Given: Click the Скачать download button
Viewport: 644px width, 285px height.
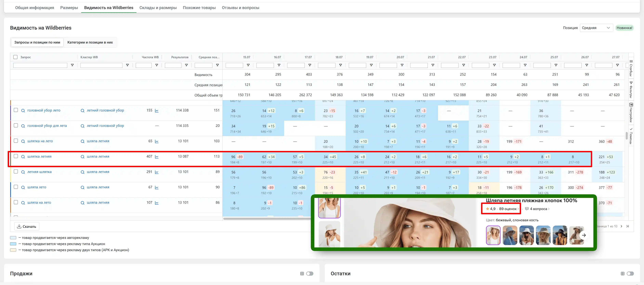Looking at the screenshot, I should pos(26,226).
